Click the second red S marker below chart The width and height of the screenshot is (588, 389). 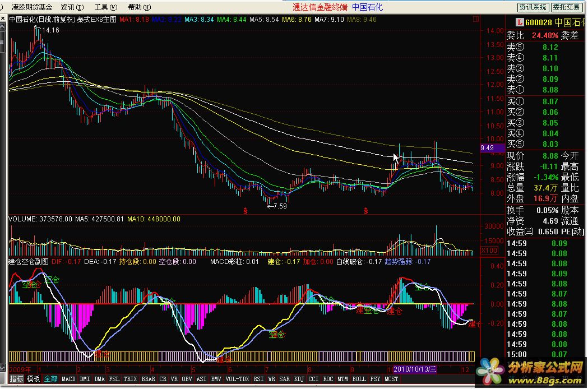click(365, 211)
